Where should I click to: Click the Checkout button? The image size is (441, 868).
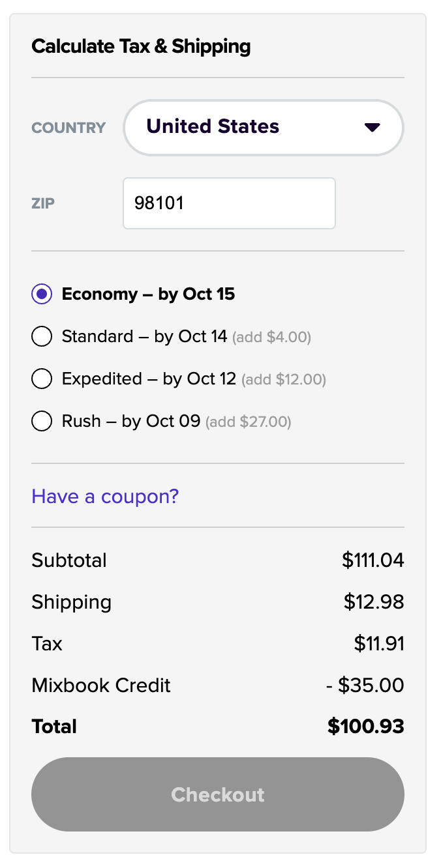pos(218,794)
